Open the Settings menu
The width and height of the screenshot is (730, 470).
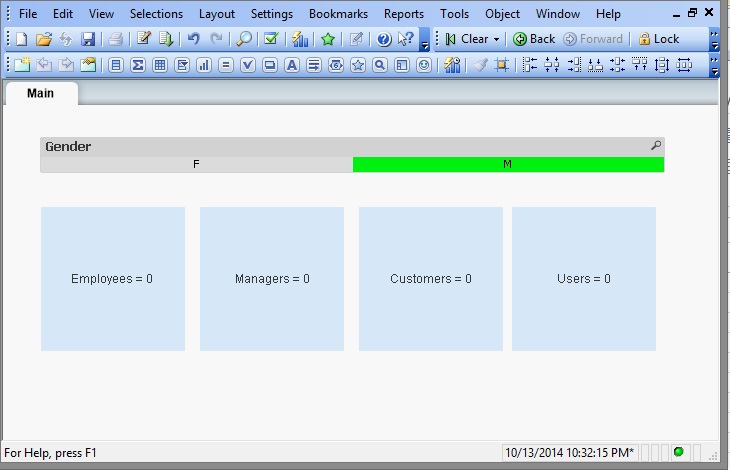coord(272,14)
